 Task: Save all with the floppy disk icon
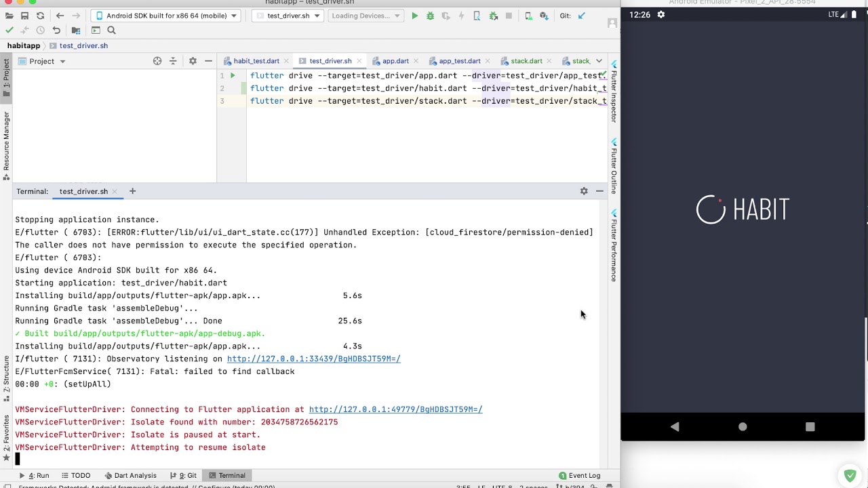(x=24, y=16)
